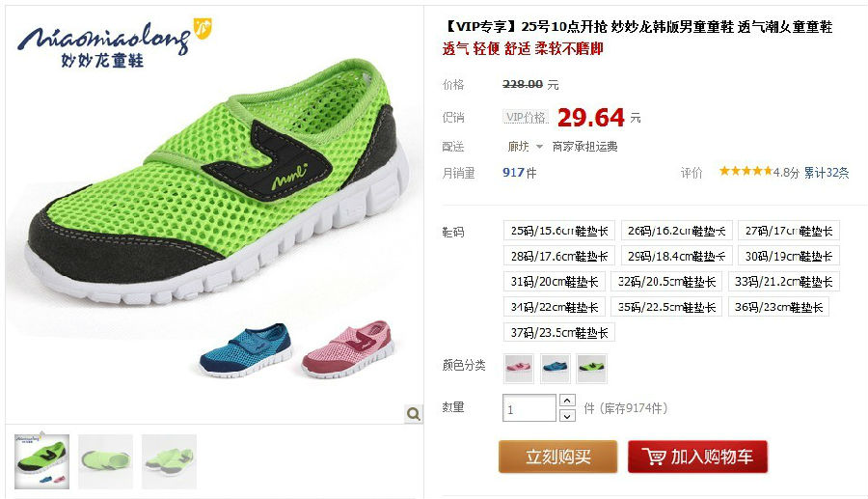Choose size 37码/23.5cm

[559, 332]
